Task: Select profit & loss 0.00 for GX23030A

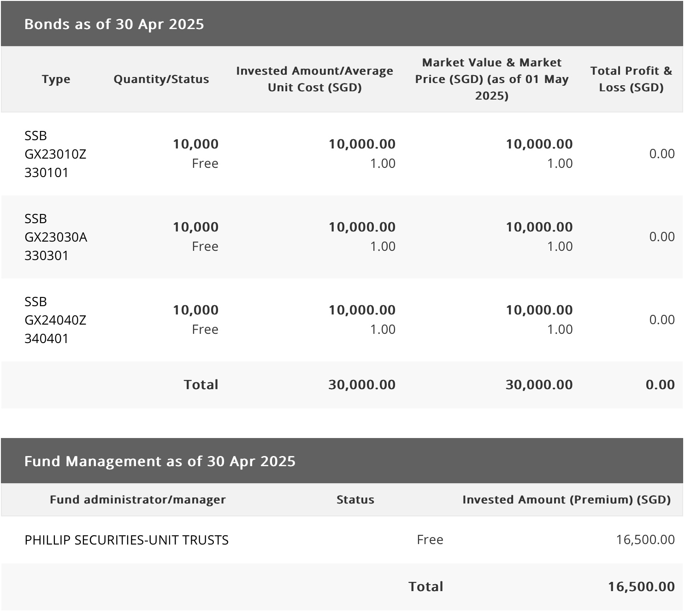Action: click(662, 237)
